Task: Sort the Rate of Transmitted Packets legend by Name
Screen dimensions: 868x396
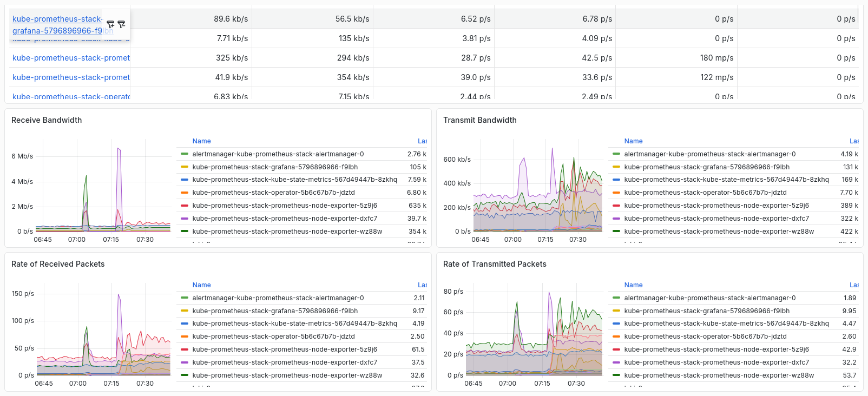Action: point(633,285)
